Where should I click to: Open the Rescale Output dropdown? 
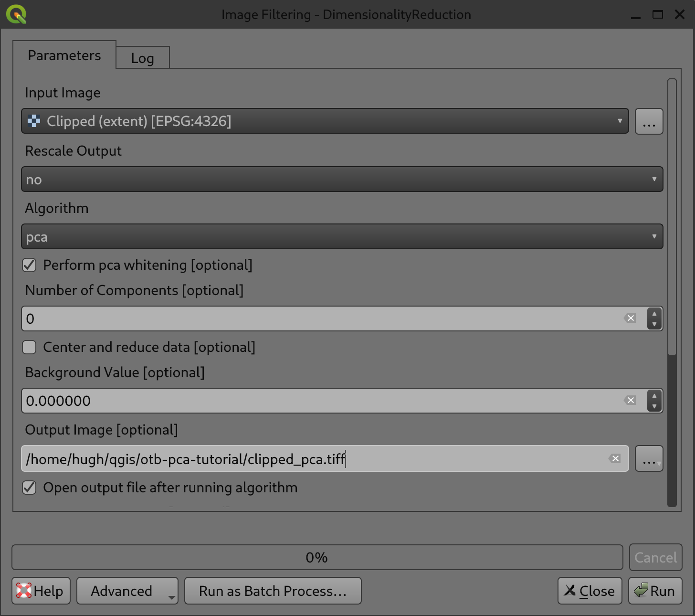(x=654, y=179)
